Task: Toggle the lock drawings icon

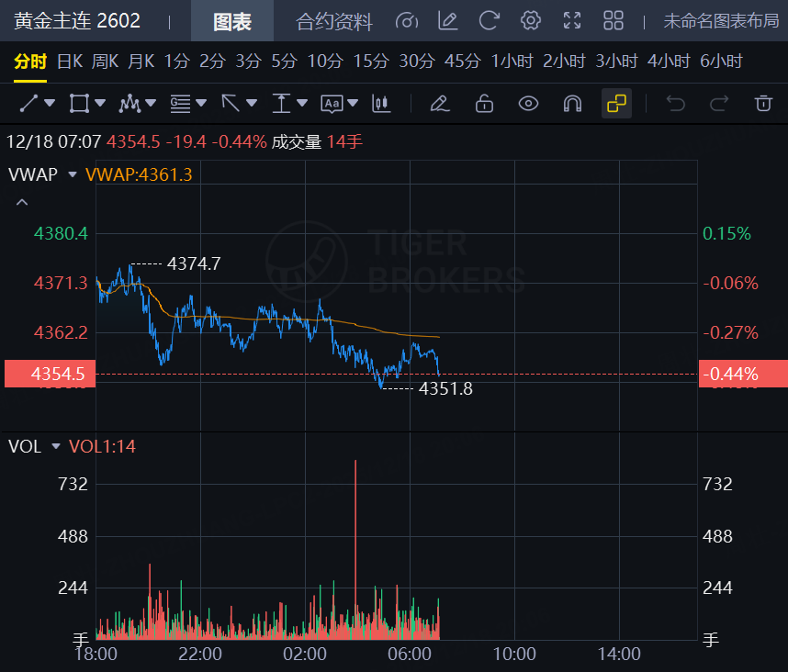Action: point(484,104)
